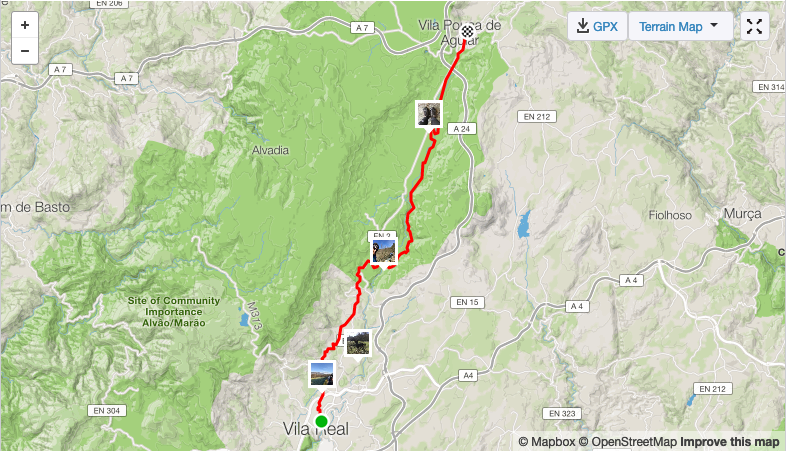This screenshot has width=799, height=451.
Task: Open the lake photo thumbnail near Vila Real
Action: [322, 375]
